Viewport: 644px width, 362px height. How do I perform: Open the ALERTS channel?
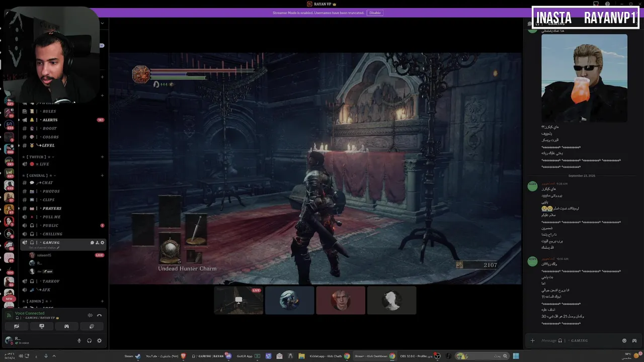63,120
